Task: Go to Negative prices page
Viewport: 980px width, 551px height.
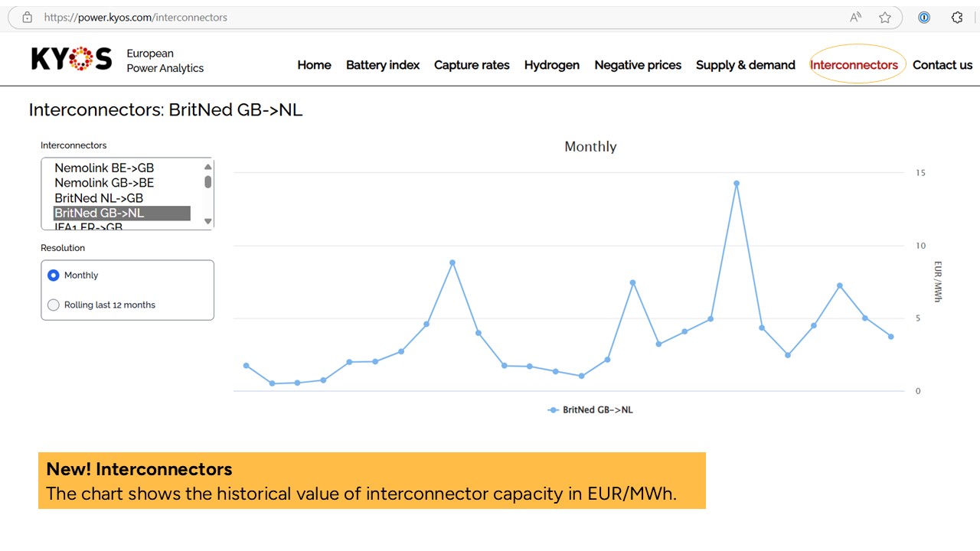Action: tap(638, 65)
